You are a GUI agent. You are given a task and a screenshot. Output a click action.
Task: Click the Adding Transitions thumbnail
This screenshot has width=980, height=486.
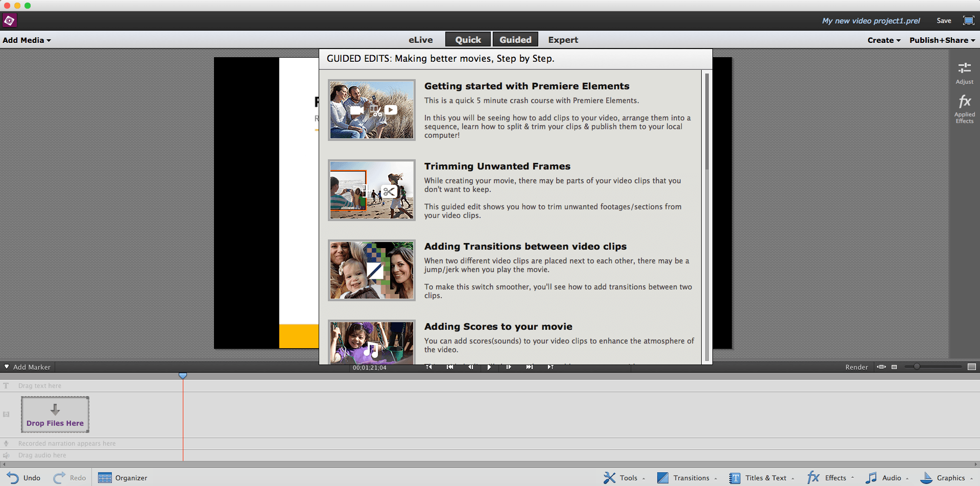tap(372, 270)
